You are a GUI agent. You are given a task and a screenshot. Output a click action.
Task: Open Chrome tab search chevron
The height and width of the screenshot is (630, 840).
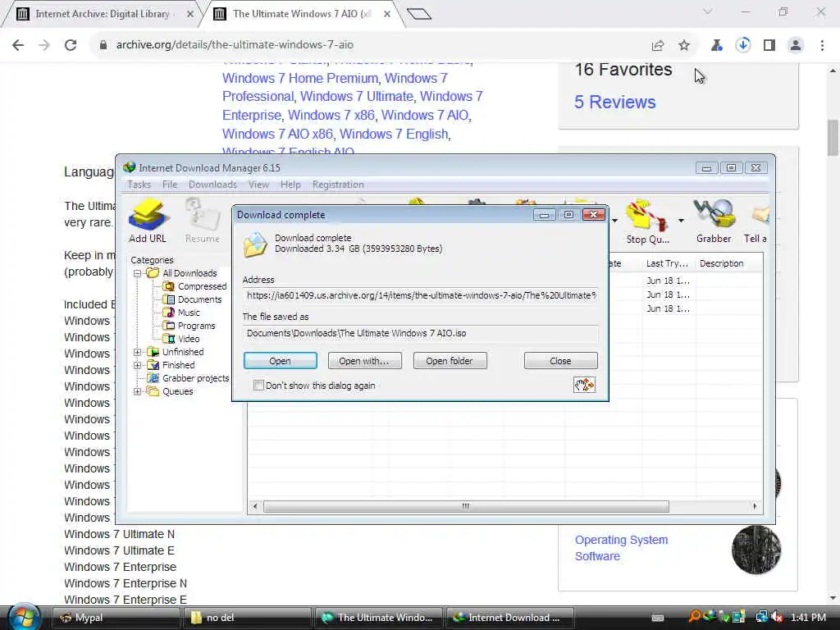(x=708, y=11)
